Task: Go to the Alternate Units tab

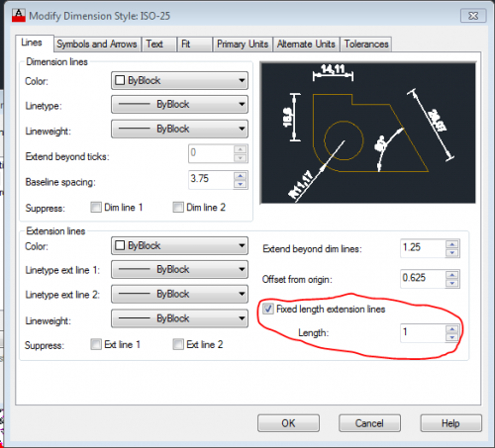Action: (x=306, y=44)
